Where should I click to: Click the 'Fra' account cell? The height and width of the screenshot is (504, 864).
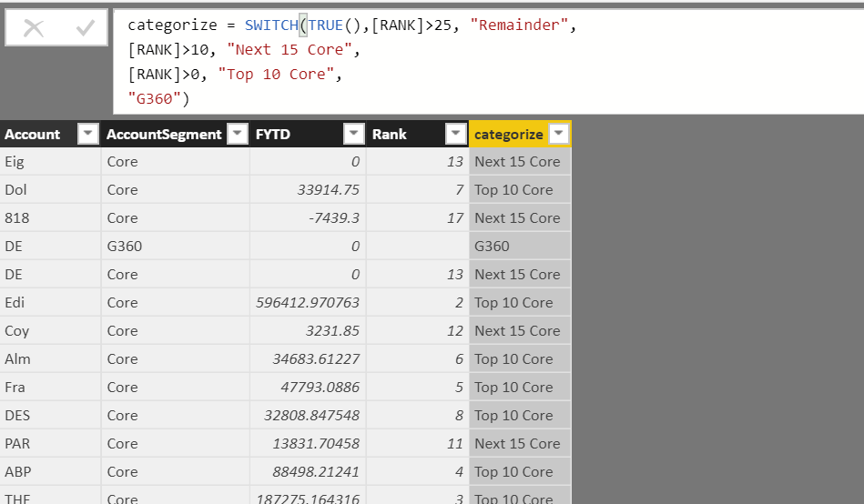click(50, 387)
